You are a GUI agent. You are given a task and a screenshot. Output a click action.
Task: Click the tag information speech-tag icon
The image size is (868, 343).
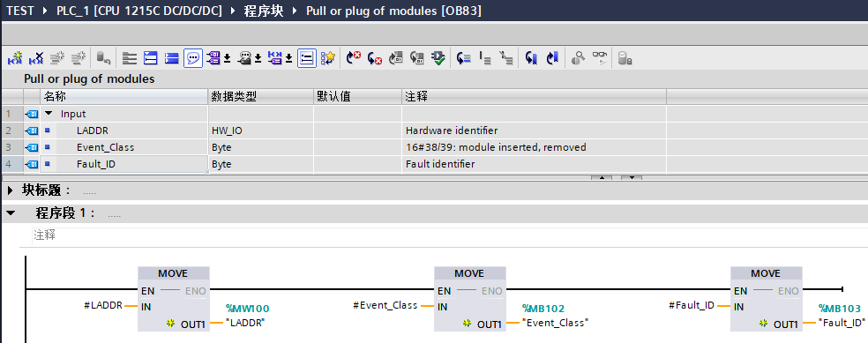(x=244, y=57)
